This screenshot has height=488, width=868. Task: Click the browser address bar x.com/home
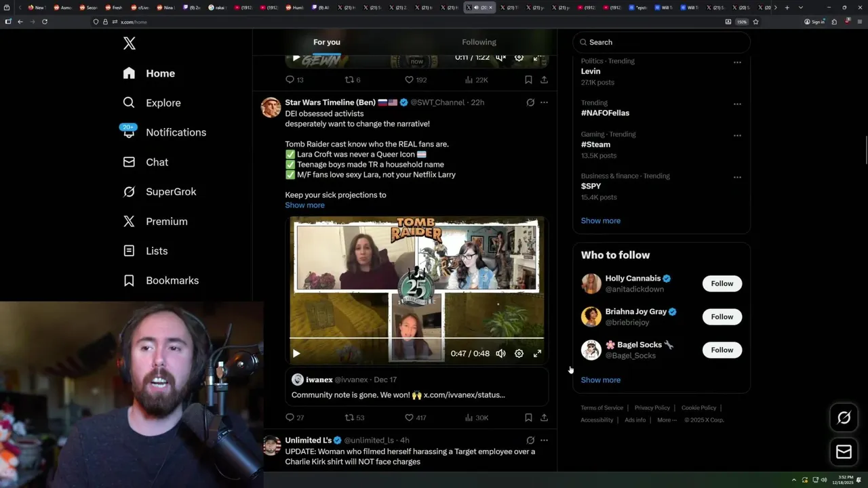[407, 22]
